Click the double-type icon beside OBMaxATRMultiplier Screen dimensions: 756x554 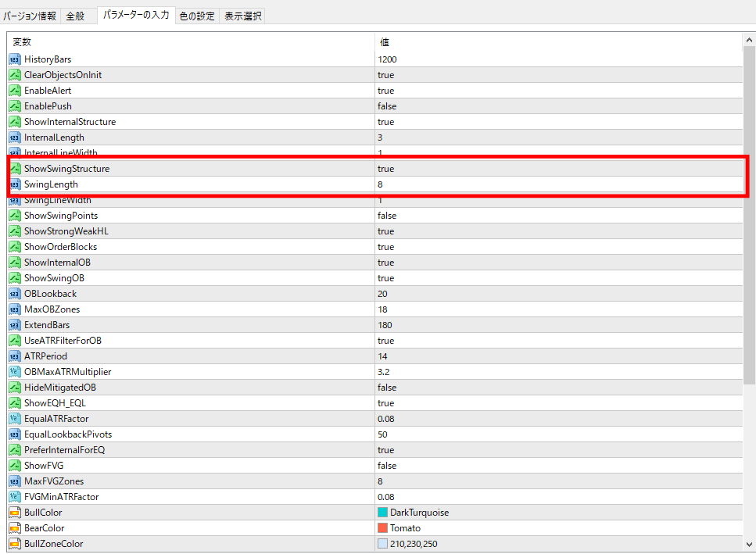click(15, 372)
